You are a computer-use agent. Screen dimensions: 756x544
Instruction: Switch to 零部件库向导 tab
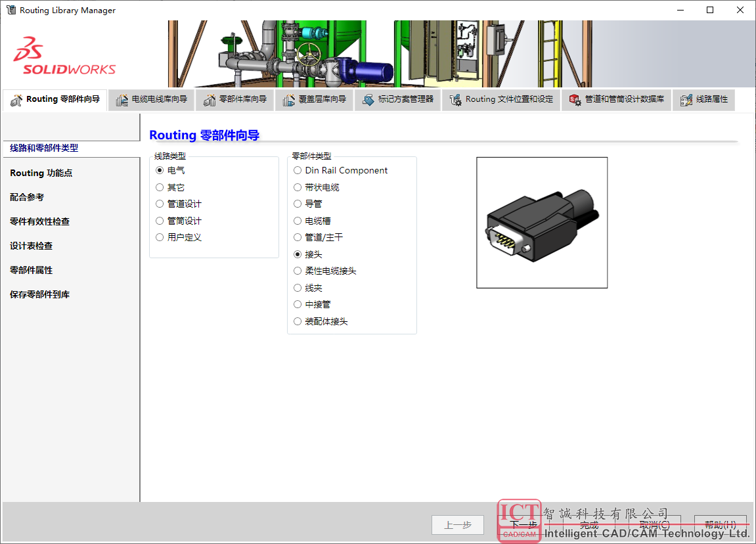(x=234, y=100)
